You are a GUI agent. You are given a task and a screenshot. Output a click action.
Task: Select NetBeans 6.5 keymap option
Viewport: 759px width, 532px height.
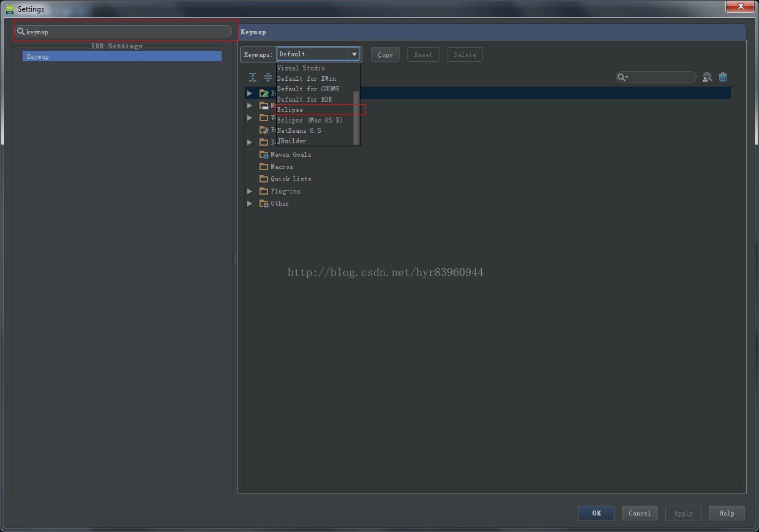coord(315,130)
